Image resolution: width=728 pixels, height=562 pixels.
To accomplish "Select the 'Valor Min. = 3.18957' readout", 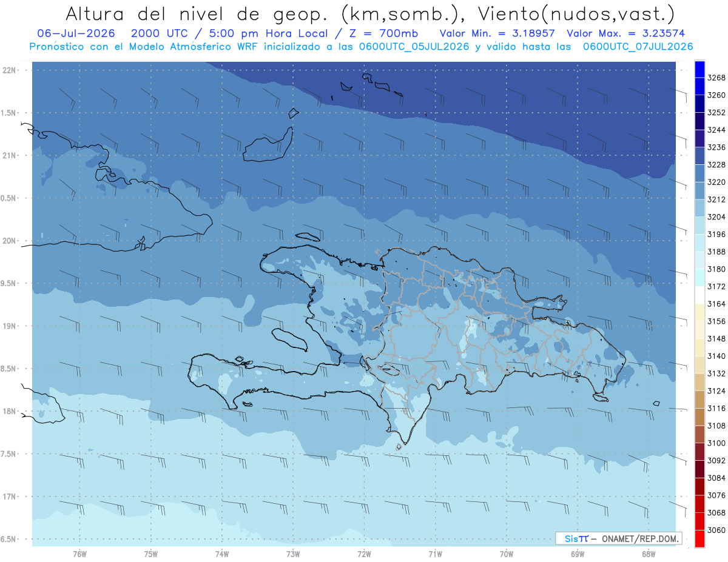I will point(497,33).
